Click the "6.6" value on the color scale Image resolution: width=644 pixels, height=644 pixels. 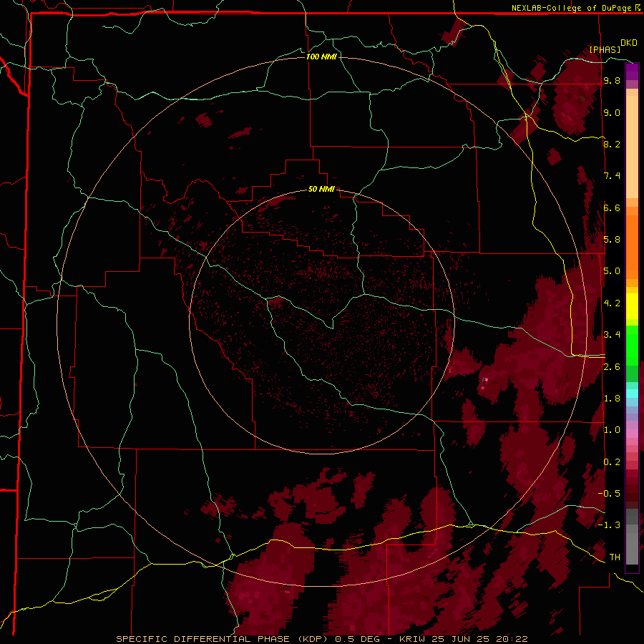tap(612, 208)
